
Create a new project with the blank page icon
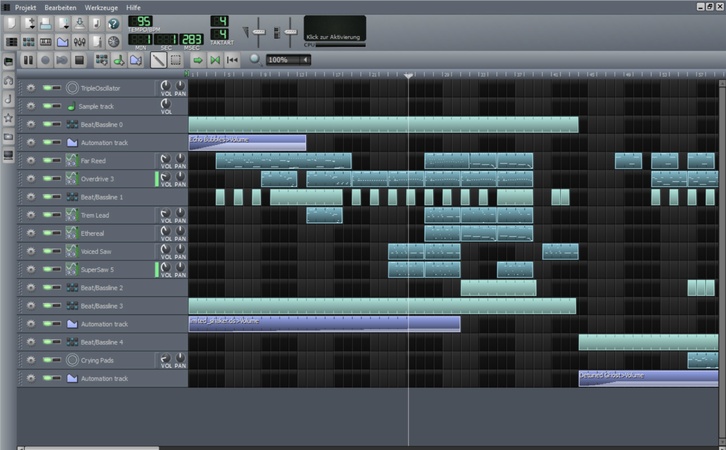point(11,24)
